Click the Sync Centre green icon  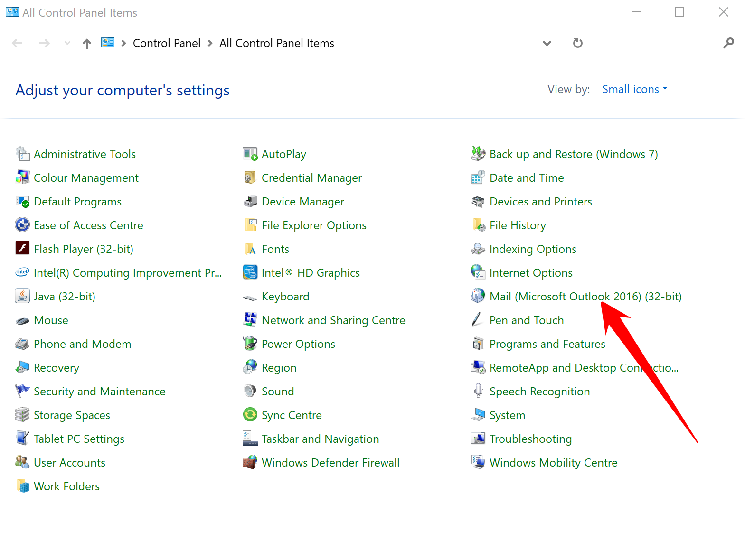[250, 415]
